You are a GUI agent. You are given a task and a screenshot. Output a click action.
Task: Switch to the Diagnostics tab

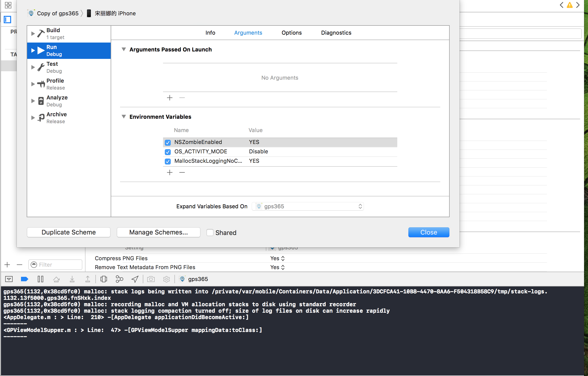click(336, 33)
